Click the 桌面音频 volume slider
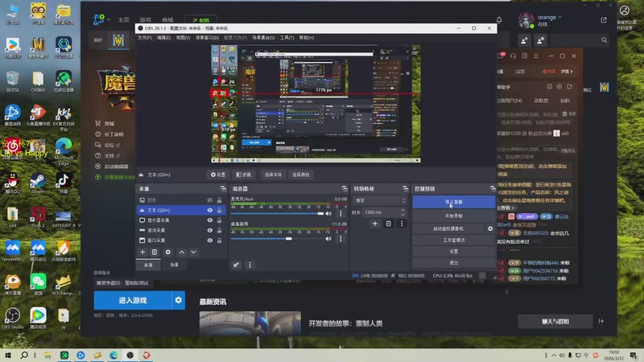 277,238
